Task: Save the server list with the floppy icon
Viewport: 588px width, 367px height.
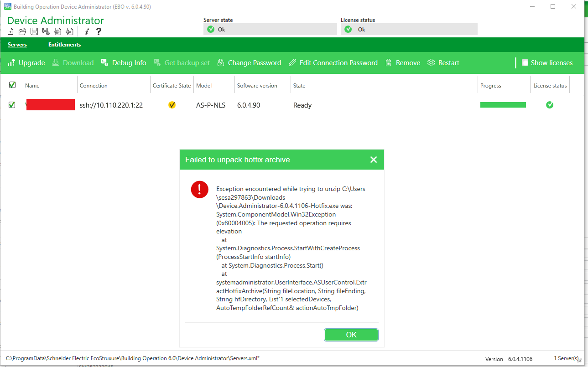Action: [x=34, y=31]
